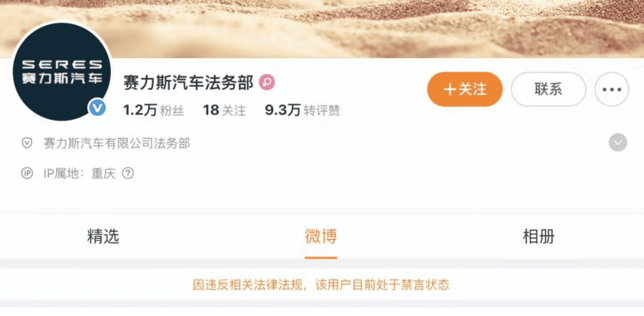Open the three-dots more options menu

(612, 90)
